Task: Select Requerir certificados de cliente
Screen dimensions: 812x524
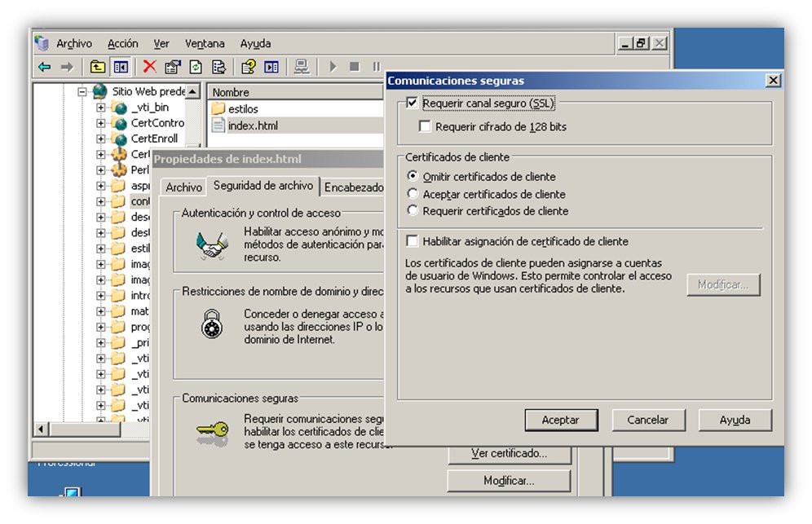Action: tap(413, 211)
